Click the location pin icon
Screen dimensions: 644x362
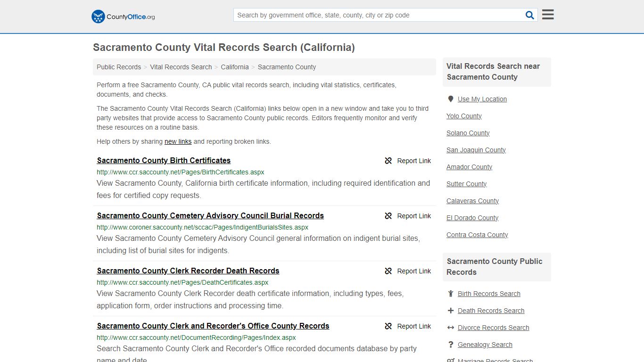pyautogui.click(x=451, y=99)
